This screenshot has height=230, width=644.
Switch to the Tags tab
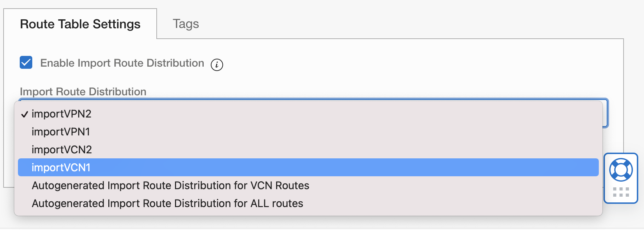coord(185,24)
